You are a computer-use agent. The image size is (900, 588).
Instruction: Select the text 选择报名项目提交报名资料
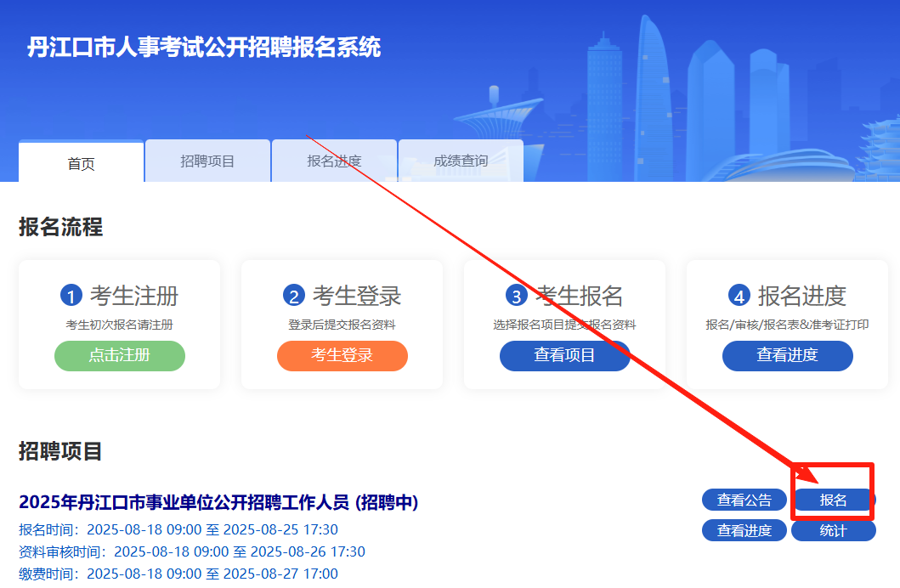pos(565,325)
